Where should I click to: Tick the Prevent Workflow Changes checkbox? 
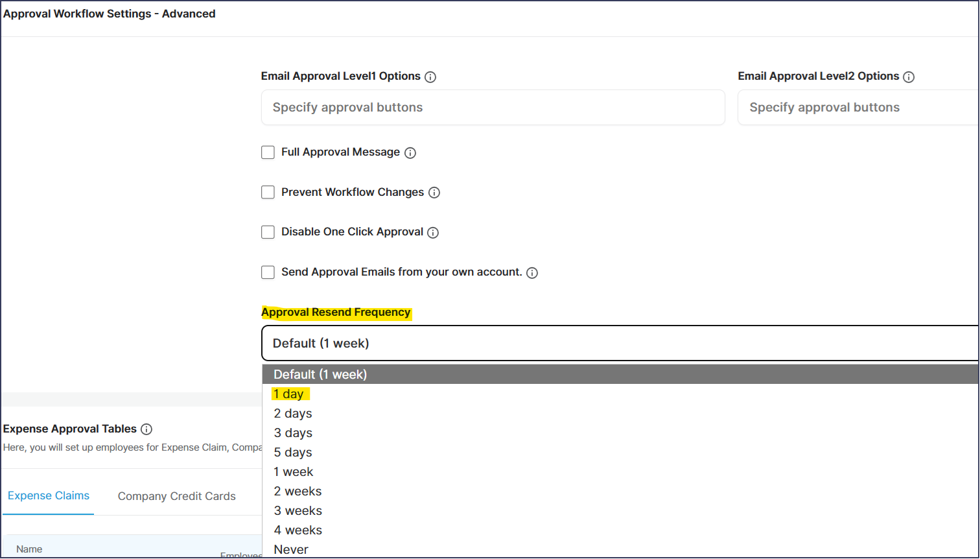[x=268, y=192]
